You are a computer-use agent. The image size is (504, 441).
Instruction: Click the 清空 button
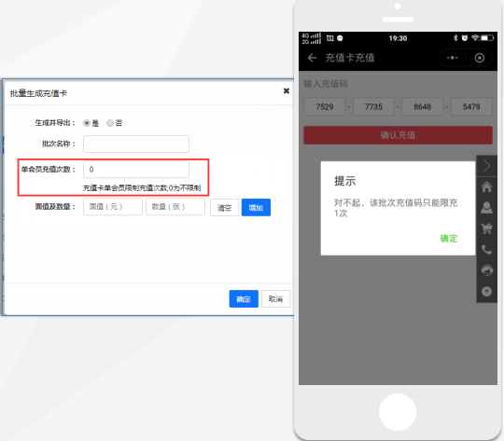224,208
